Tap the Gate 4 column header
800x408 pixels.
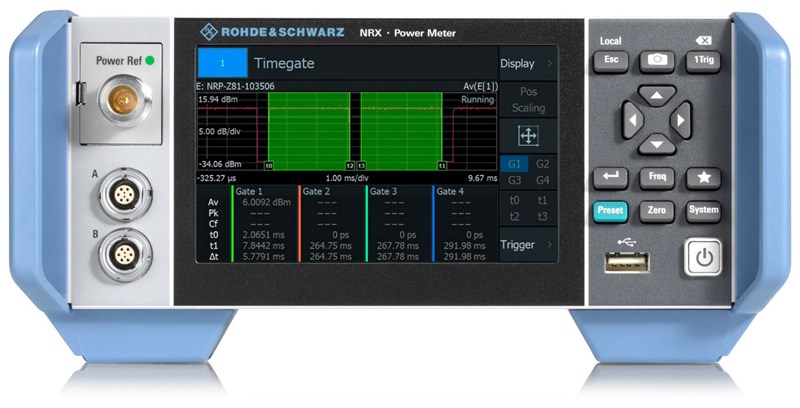(x=450, y=192)
